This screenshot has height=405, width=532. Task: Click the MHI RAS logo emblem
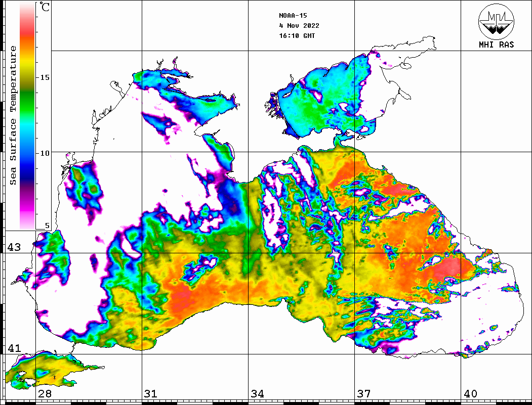497,21
